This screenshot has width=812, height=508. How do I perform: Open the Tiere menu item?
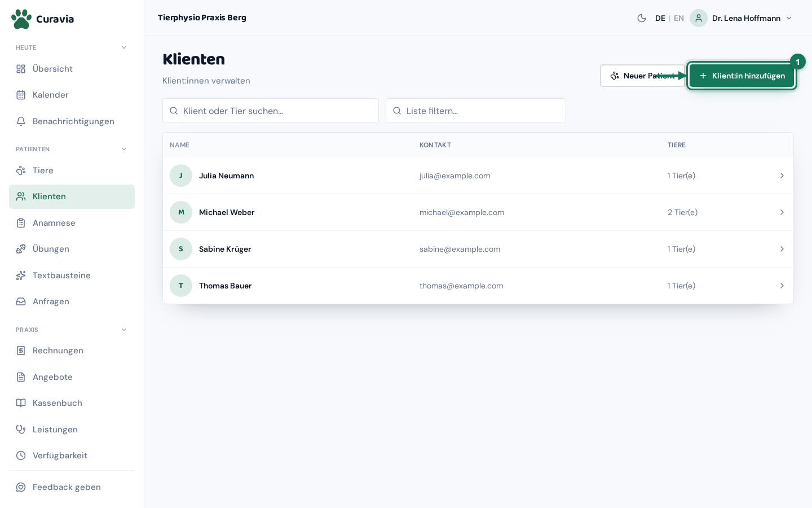72,170
